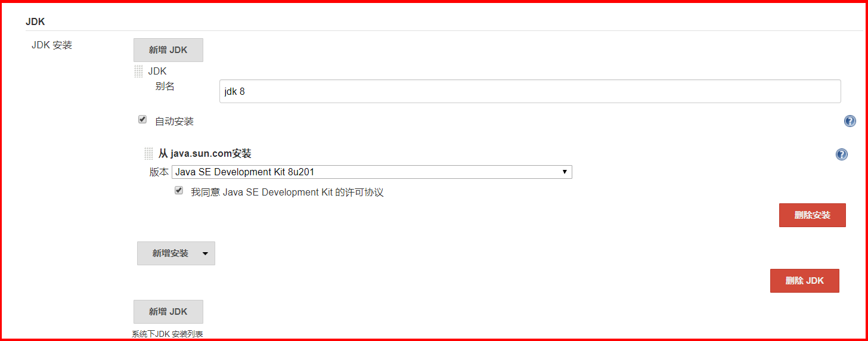Image resolution: width=868 pixels, height=341 pixels.
Task: Click the bold JDK section heading
Action: pos(35,22)
